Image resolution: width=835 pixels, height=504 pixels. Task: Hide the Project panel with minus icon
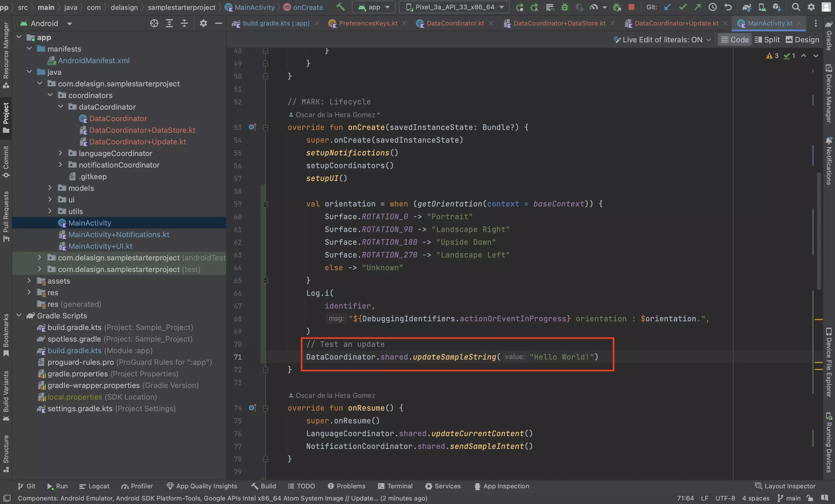coord(219,23)
